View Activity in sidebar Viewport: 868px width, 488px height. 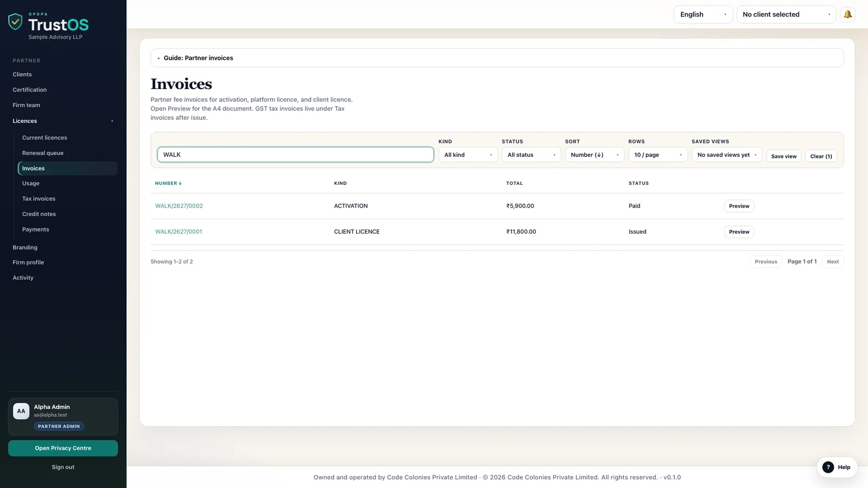(x=23, y=278)
